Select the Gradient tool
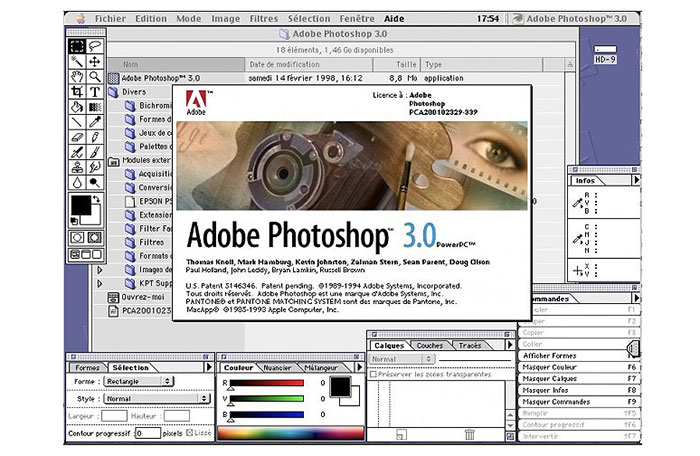 95,107
